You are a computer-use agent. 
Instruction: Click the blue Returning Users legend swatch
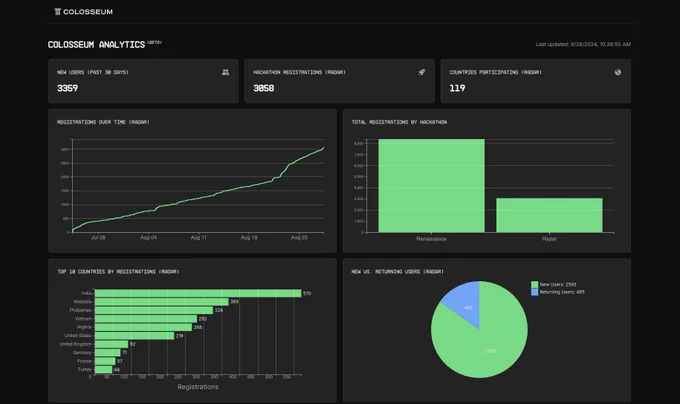[534, 292]
